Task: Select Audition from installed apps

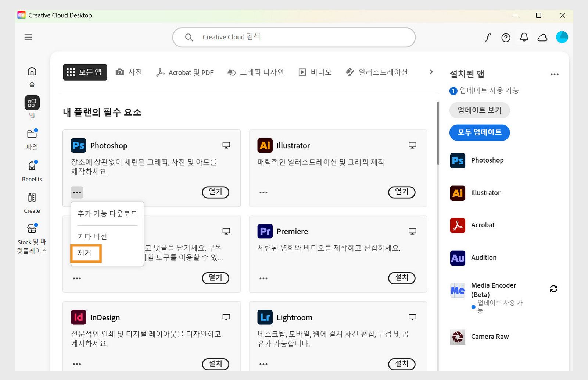Action: tap(484, 258)
